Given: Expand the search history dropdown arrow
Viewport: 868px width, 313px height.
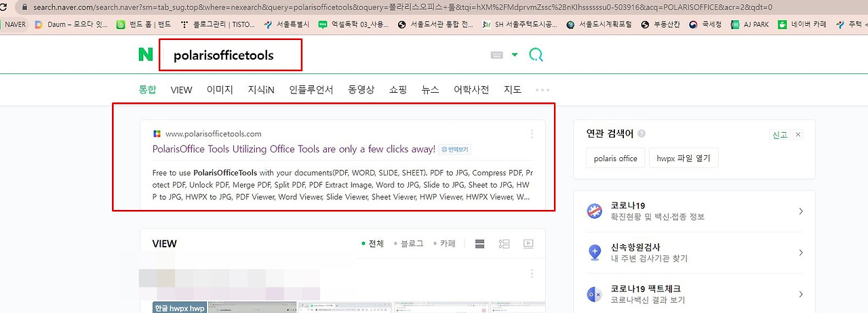Looking at the screenshot, I should point(515,55).
